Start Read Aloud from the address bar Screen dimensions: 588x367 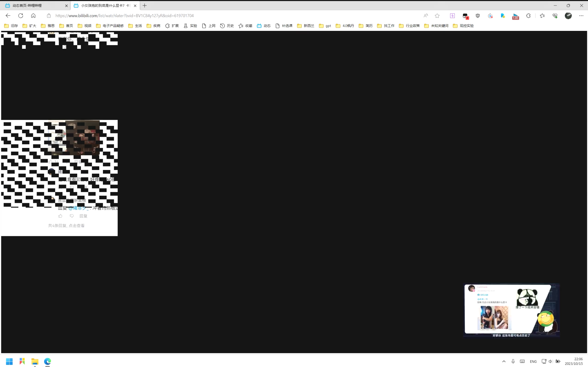coord(426,16)
